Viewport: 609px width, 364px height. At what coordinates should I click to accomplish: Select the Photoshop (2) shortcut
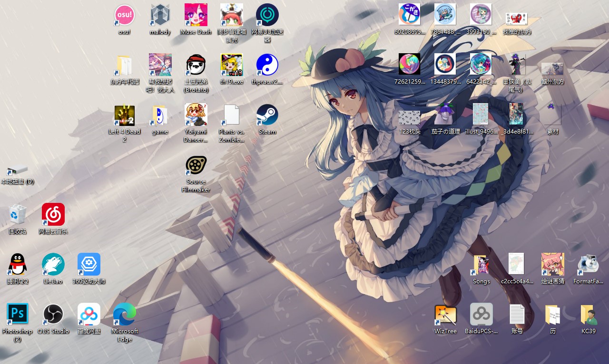[17, 314]
